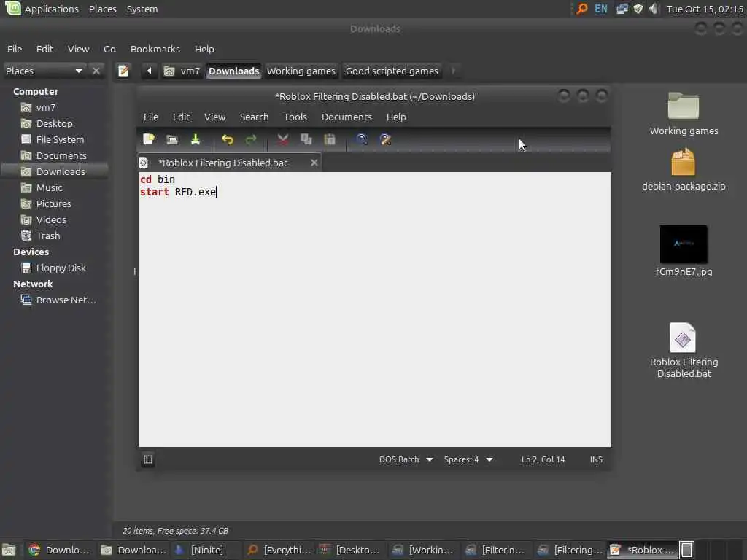This screenshot has height=560, width=747.
Task: Select the Roblox Filtering Disabled.bat file icon
Action: point(683,338)
